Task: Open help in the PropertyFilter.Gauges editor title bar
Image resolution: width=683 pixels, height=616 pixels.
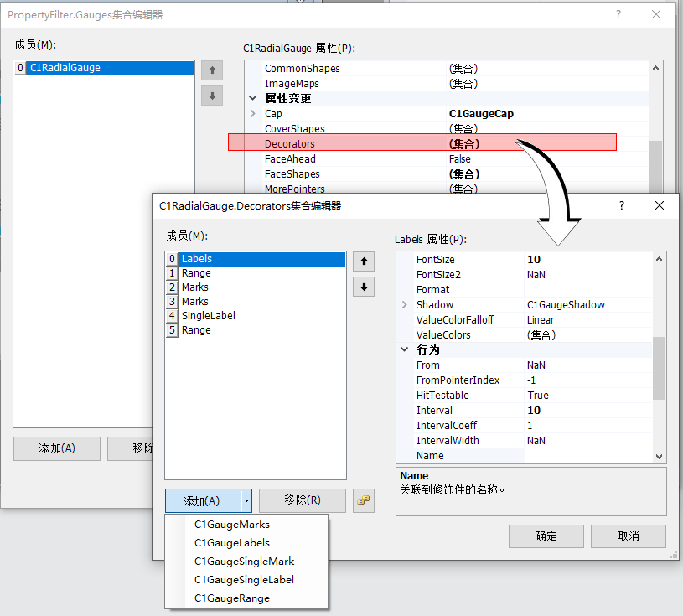Action: [618, 14]
